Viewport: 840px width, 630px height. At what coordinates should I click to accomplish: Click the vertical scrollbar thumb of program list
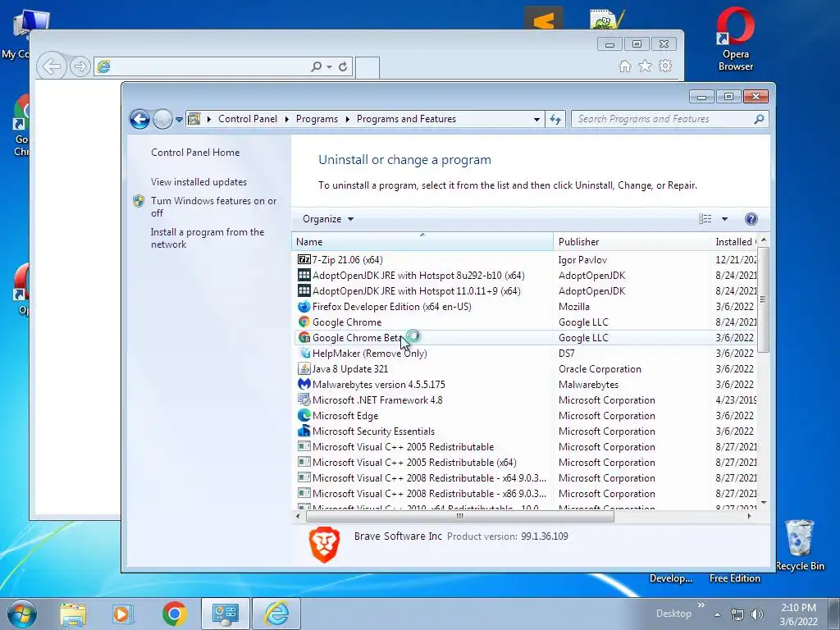[x=764, y=300]
